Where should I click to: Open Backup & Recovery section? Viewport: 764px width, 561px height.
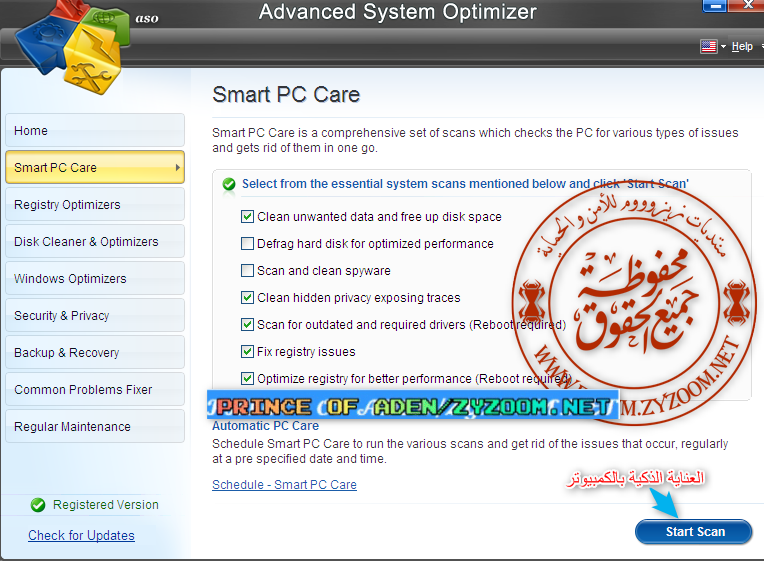click(x=95, y=352)
